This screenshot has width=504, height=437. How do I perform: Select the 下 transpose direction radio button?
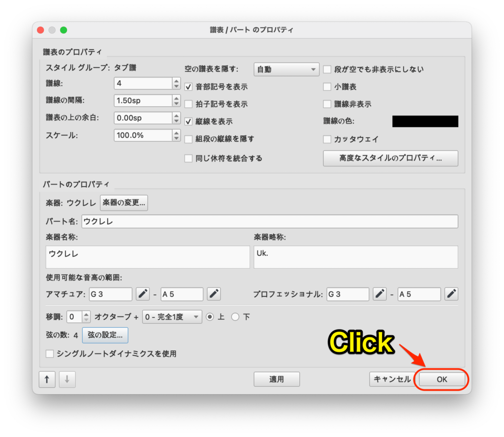pyautogui.click(x=235, y=317)
